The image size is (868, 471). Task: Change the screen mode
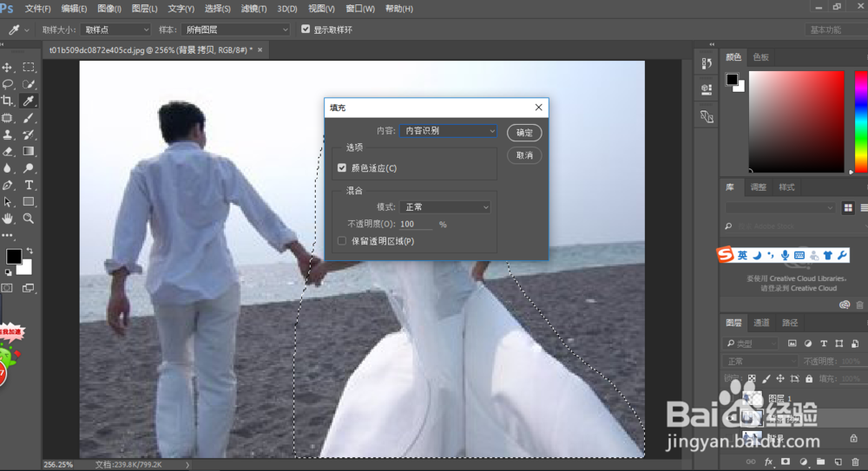coord(28,288)
